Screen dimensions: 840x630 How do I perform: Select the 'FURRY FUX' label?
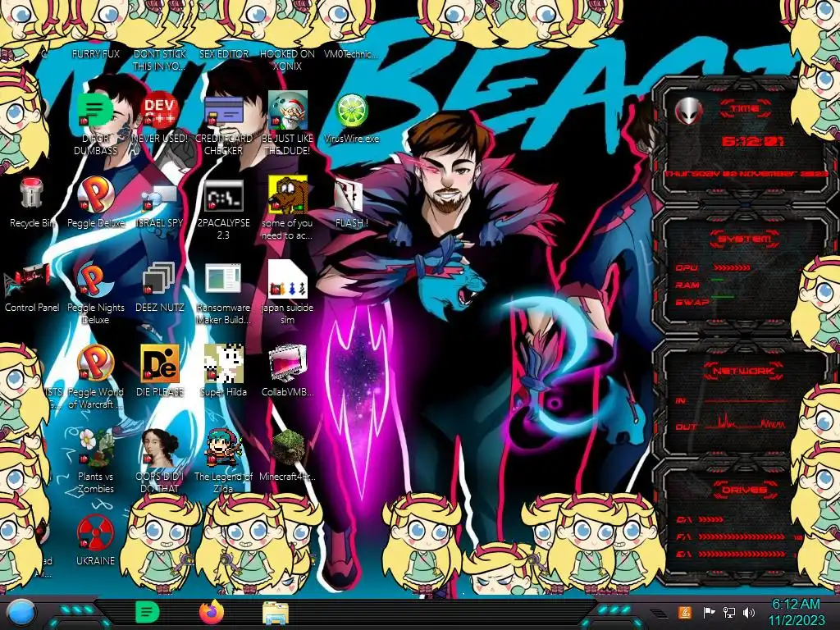(96, 54)
